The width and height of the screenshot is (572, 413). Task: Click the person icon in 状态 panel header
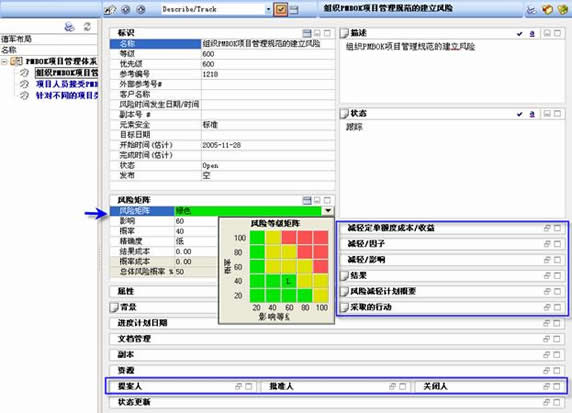tap(532, 114)
